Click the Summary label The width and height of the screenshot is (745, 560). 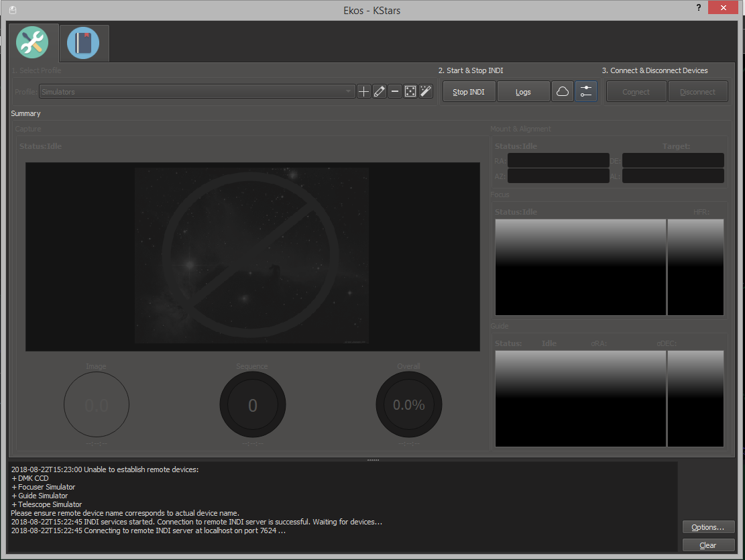(25, 113)
